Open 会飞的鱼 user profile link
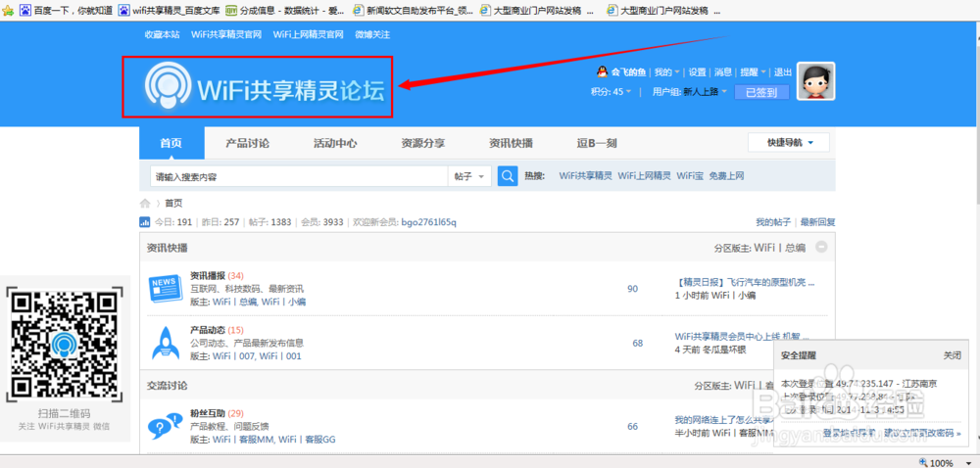This screenshot has width=980, height=468. click(628, 72)
